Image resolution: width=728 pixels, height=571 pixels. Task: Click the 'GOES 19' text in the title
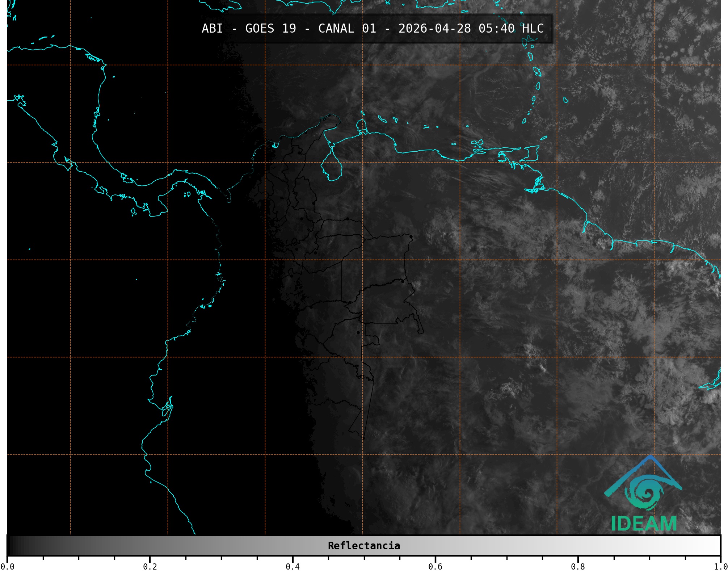pyautogui.click(x=270, y=29)
